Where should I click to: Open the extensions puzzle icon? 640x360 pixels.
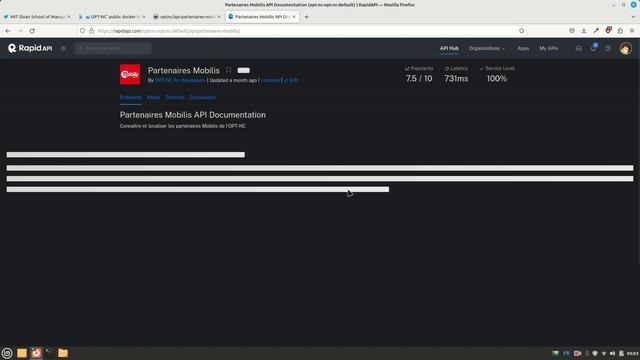(x=620, y=31)
